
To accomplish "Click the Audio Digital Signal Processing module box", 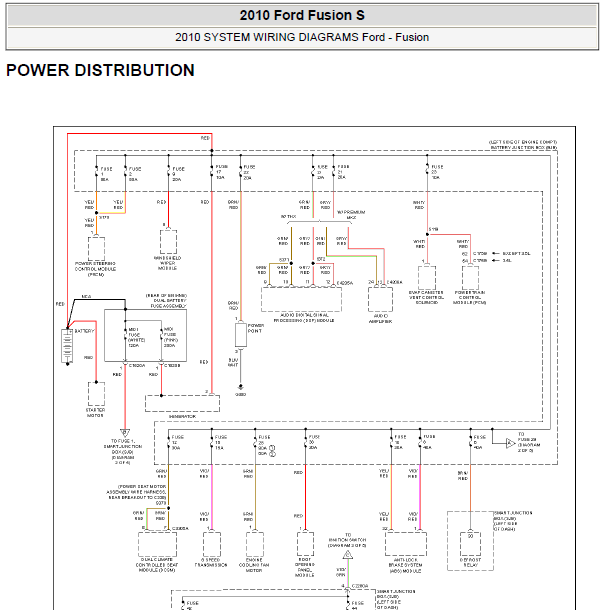I will [x=301, y=300].
